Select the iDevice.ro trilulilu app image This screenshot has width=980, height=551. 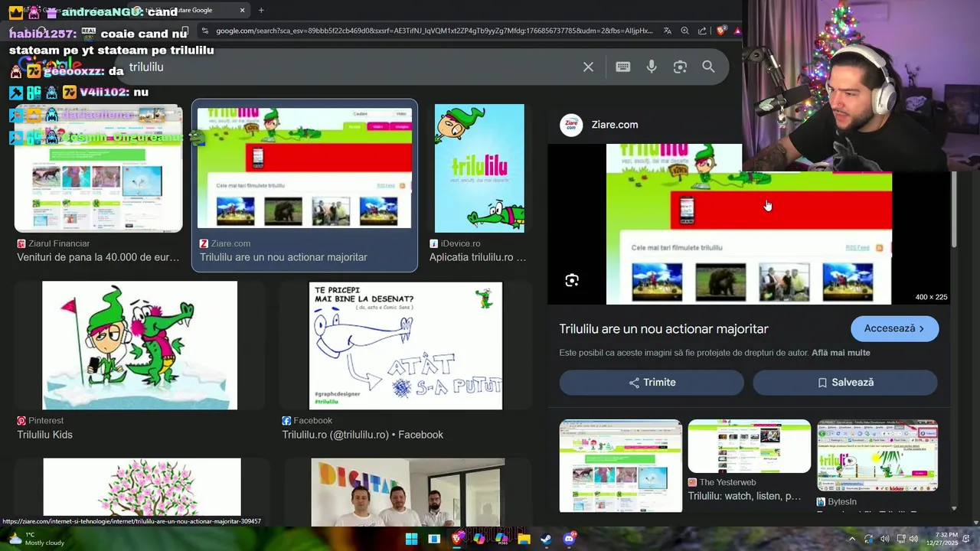(479, 168)
